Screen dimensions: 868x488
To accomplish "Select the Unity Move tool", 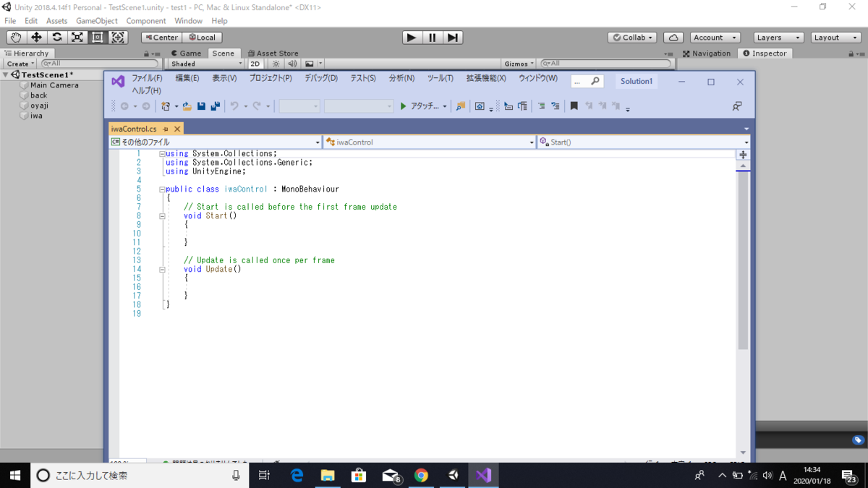I will pyautogui.click(x=36, y=38).
